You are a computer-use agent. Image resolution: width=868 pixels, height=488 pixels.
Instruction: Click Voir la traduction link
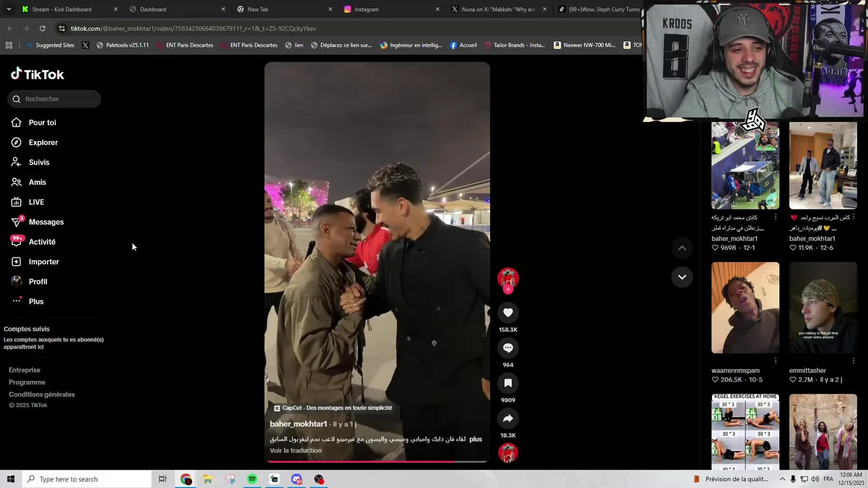click(x=296, y=451)
